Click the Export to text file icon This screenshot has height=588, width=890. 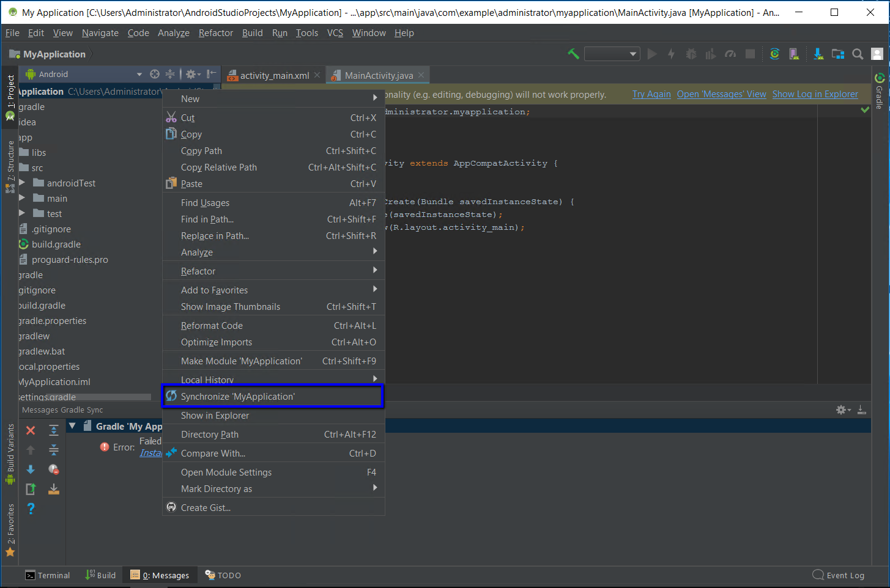pos(31,489)
